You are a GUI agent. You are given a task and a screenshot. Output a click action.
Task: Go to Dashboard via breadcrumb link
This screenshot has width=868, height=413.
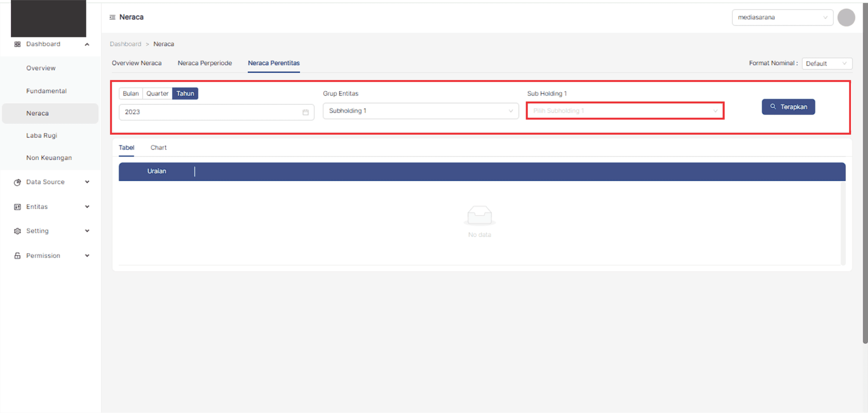pyautogui.click(x=125, y=44)
